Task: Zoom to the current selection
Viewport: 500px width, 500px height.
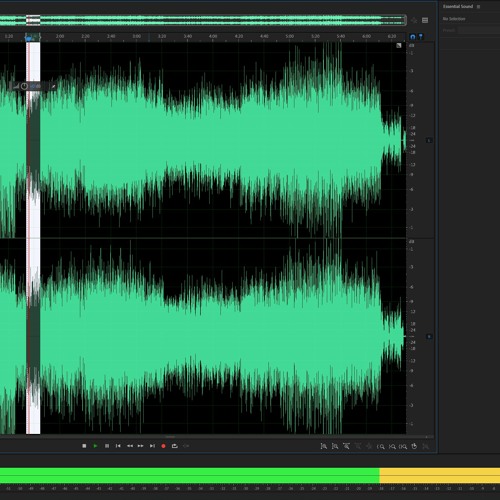Action: 403,446
